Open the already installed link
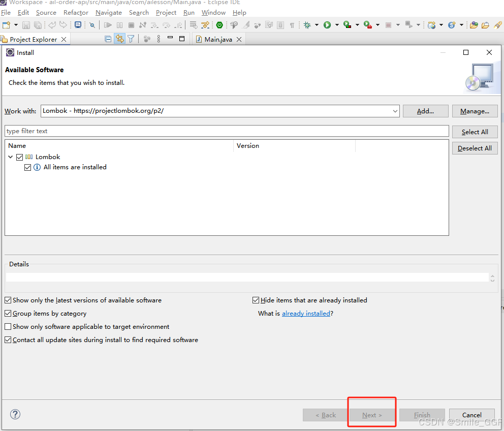Image resolution: width=504 pixels, height=431 pixels. 306,313
